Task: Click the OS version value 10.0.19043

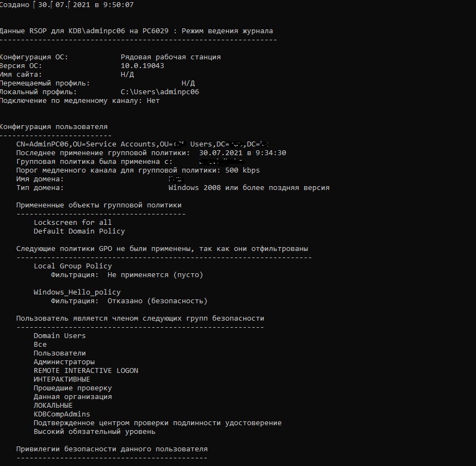Action: 142,66
